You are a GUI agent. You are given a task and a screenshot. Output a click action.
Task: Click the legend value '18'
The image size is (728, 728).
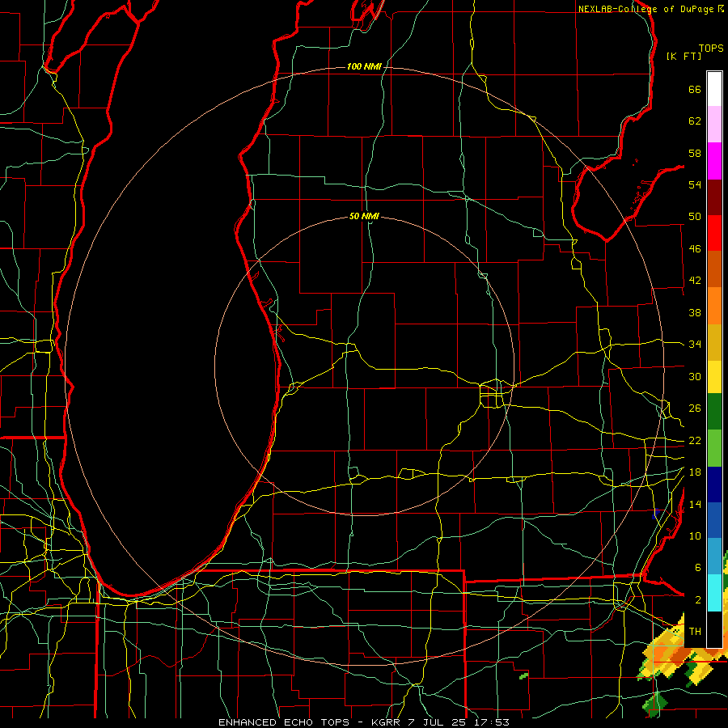(695, 472)
